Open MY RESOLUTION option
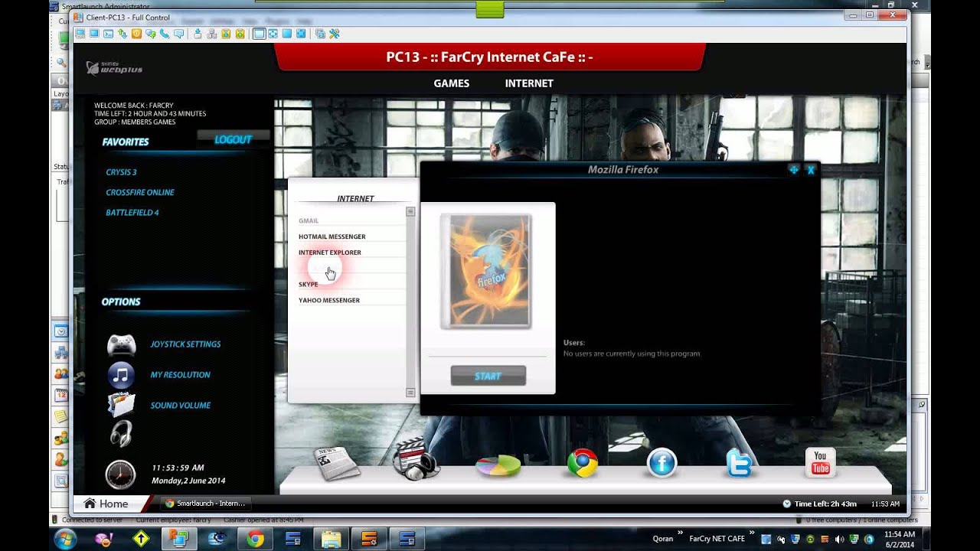 pos(180,375)
